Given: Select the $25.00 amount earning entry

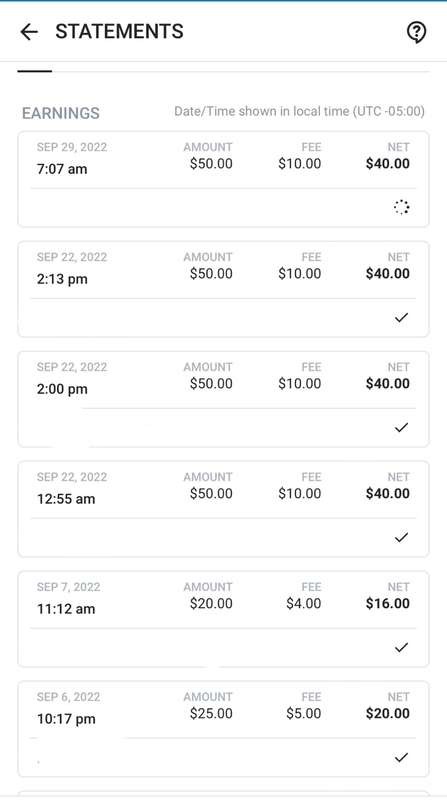Looking at the screenshot, I should pos(224,729).
